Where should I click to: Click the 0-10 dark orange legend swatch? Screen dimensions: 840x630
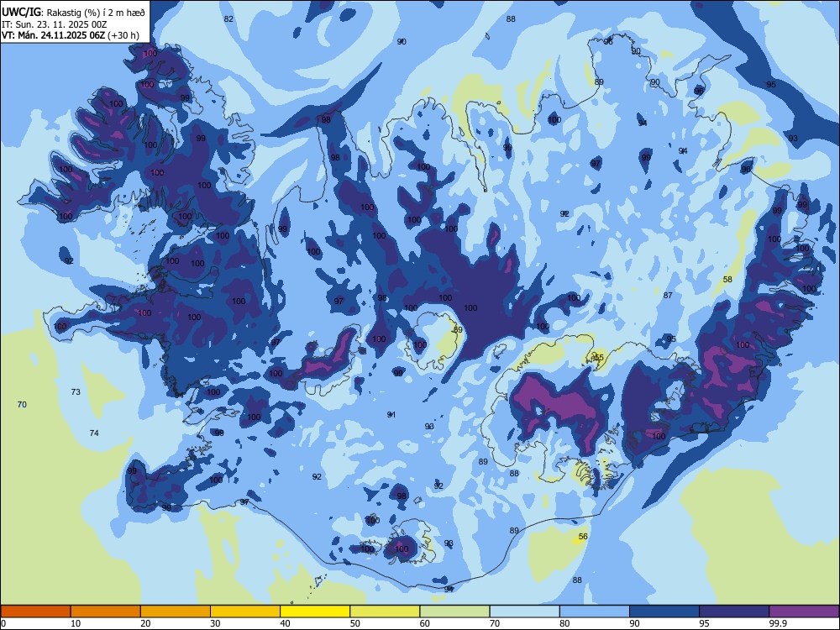tap(35, 612)
